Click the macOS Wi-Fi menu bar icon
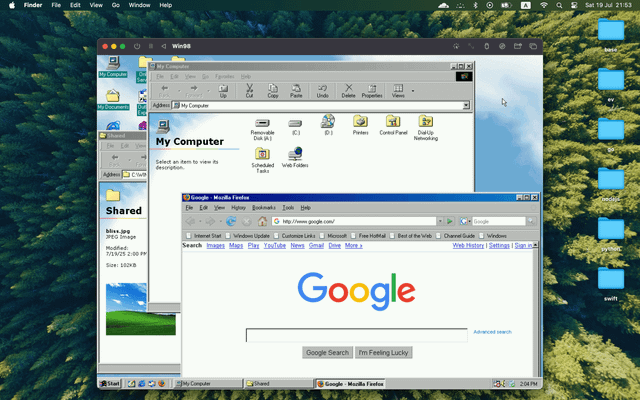 (544, 5)
